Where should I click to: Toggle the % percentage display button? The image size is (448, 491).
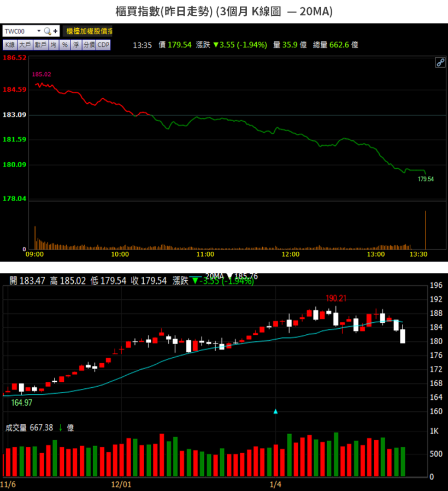point(64,44)
